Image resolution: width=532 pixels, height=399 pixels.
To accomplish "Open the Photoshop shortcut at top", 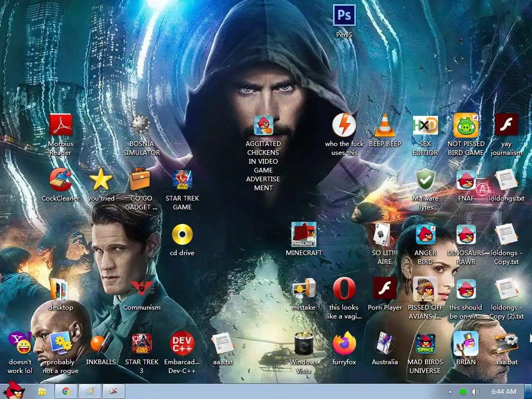I will coord(344,15).
